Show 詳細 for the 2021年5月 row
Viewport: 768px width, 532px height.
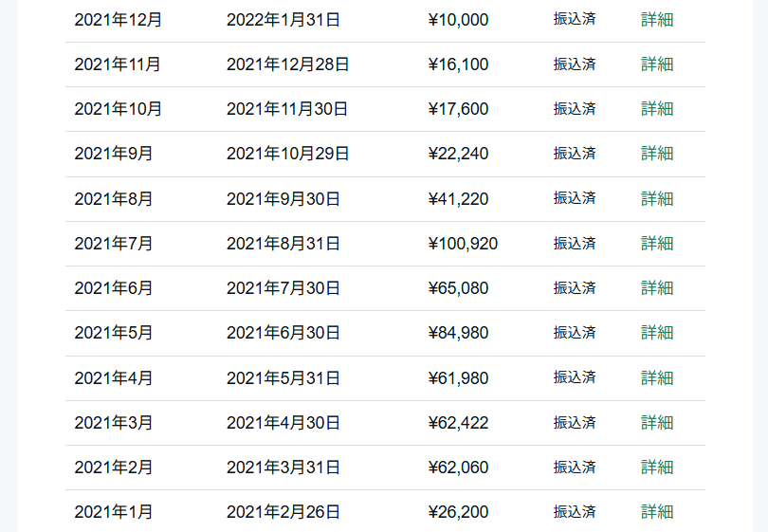pyautogui.click(x=657, y=333)
